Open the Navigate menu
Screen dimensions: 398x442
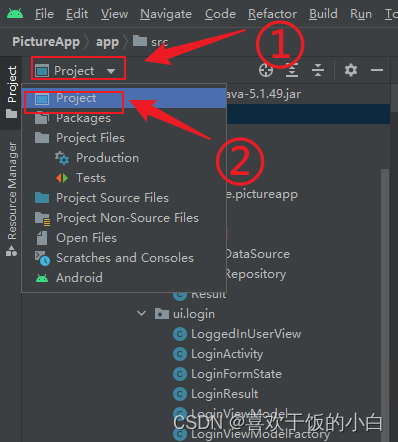166,14
